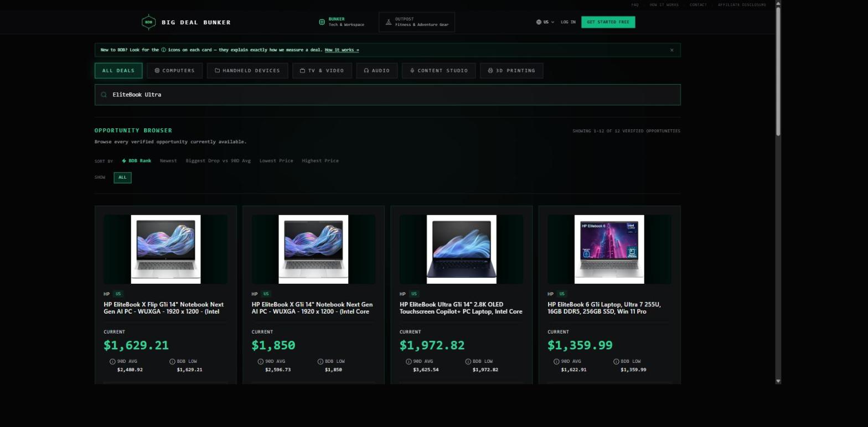Select the Content Studio category tab
The height and width of the screenshot is (427, 868).
point(438,70)
